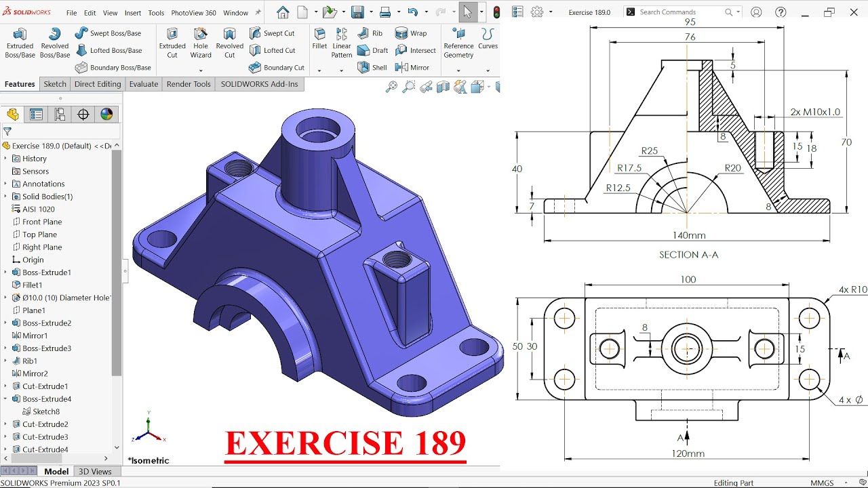Use the Rib feature tool

point(370,33)
